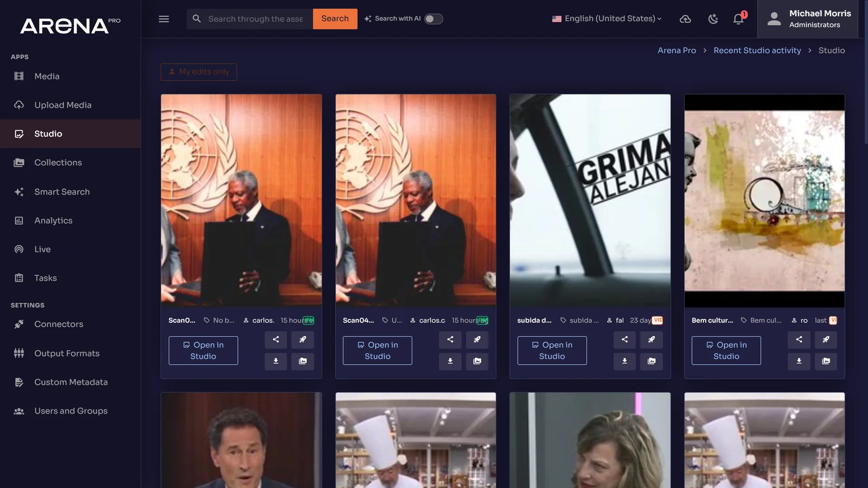Open Bem cultur... card in Studio
Screen dimensions: 868x488
tap(726, 351)
